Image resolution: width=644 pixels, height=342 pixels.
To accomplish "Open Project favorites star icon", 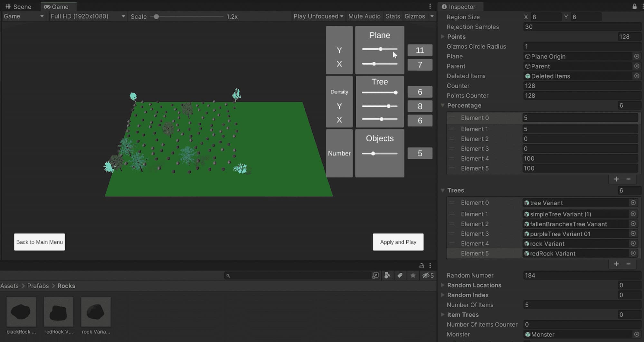I will pos(413,275).
